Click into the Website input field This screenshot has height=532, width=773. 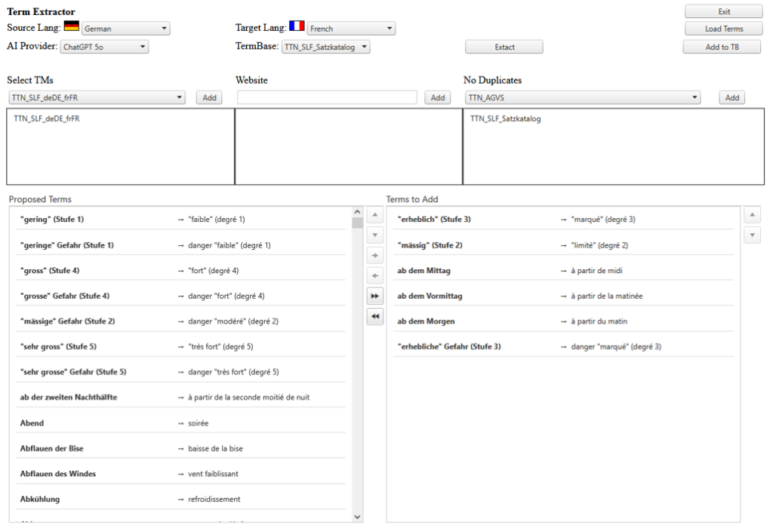[x=327, y=97]
